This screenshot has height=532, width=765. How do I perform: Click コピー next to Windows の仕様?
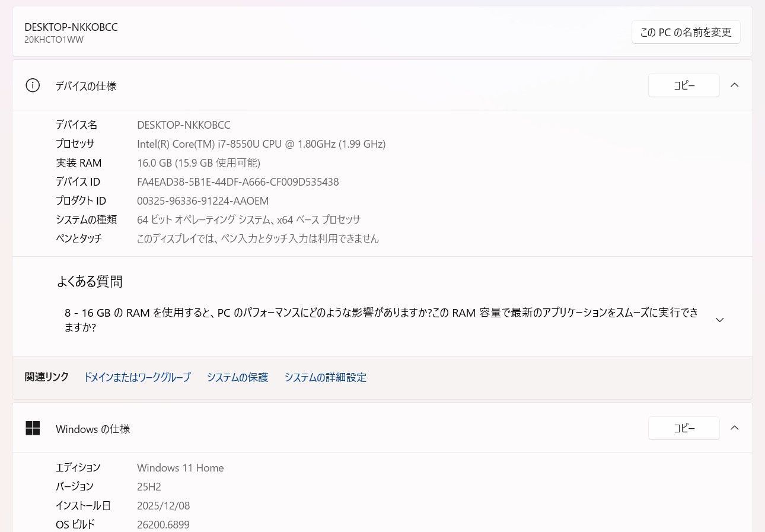[x=683, y=428]
